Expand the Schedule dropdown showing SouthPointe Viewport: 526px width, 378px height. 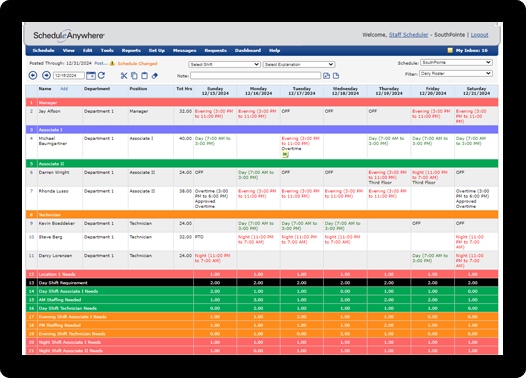click(456, 62)
